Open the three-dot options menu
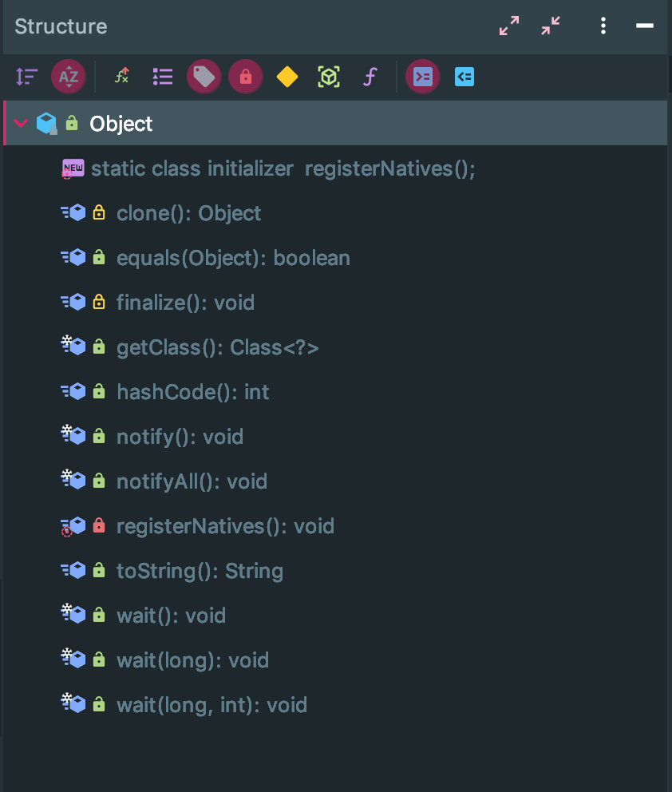Image resolution: width=672 pixels, height=792 pixels. coord(603,26)
